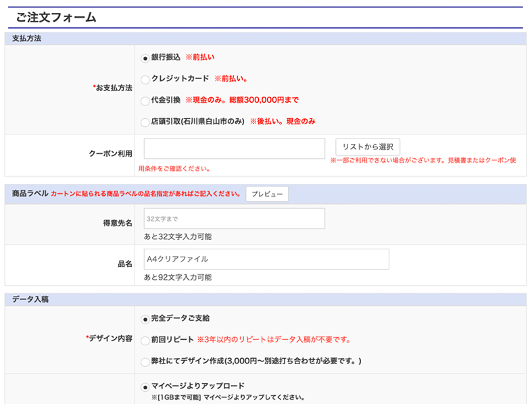This screenshot has width=532, height=404.
Task: Click the クーポン利用 coupon input field
Action: pyautogui.click(x=234, y=149)
